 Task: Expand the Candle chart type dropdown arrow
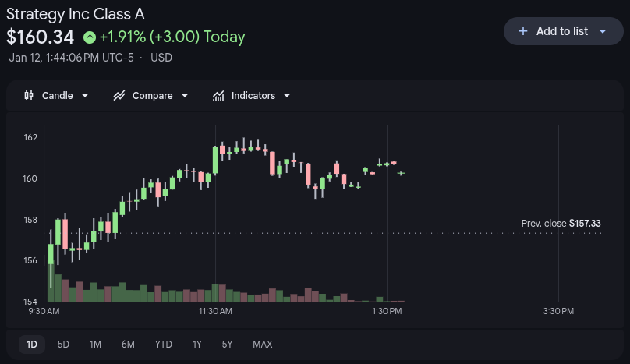[x=85, y=95]
